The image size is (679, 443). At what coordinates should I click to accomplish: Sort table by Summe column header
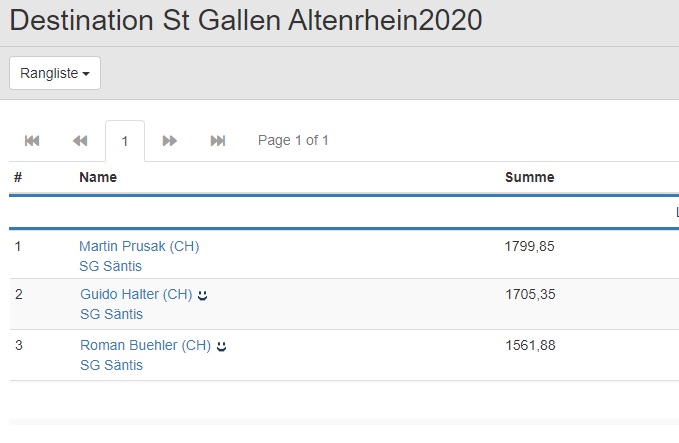point(529,178)
